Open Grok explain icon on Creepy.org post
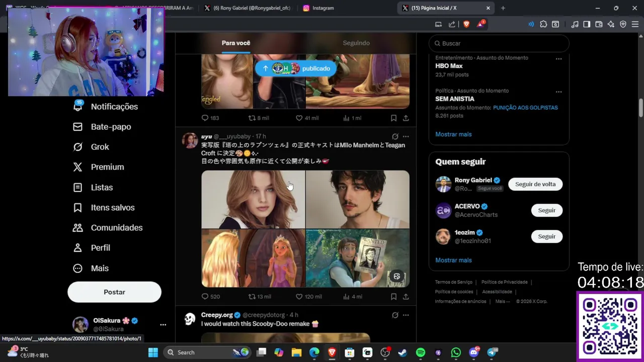 click(395, 315)
